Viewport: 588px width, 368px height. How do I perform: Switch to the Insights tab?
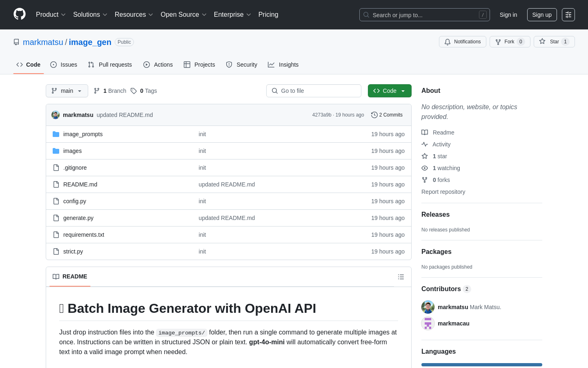283,65
